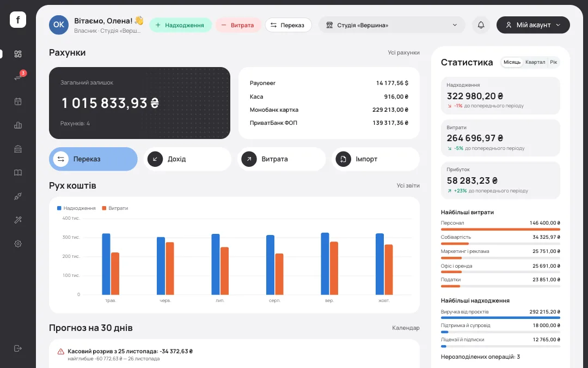Open the Усі рахунки link

pyautogui.click(x=403, y=52)
